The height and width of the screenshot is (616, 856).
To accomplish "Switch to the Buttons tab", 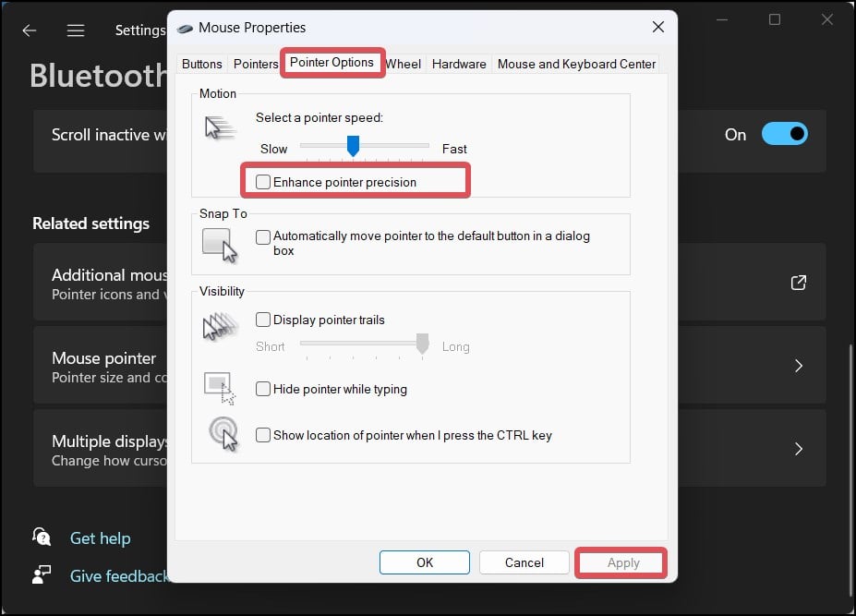I will [202, 64].
